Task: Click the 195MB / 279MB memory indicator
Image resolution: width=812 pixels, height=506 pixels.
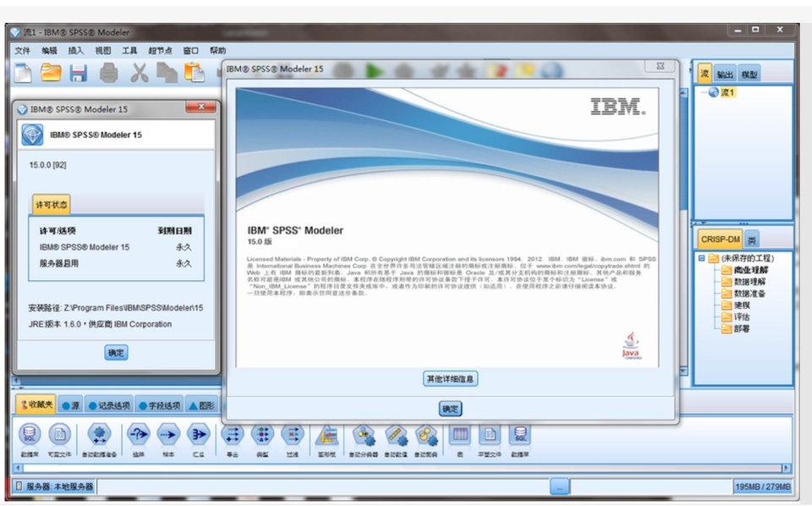Action: pos(763,487)
